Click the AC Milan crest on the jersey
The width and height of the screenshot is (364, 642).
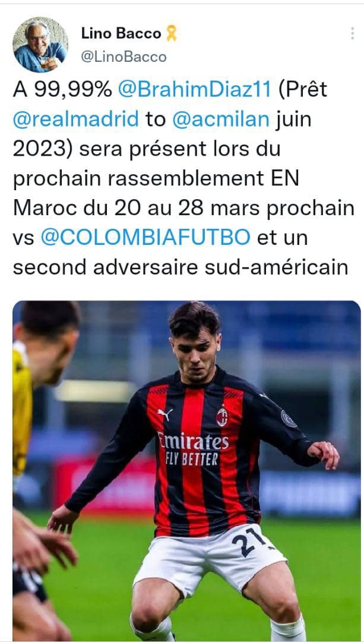(221, 417)
